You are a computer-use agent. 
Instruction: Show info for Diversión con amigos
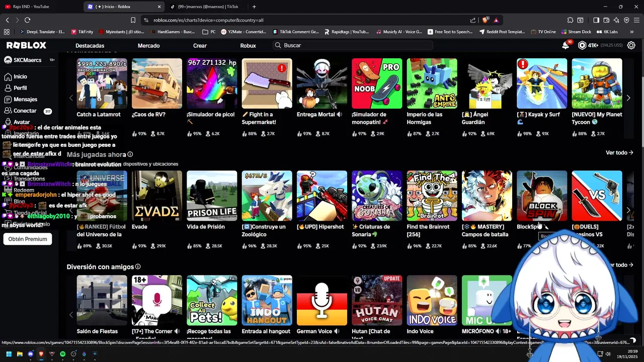point(138,266)
